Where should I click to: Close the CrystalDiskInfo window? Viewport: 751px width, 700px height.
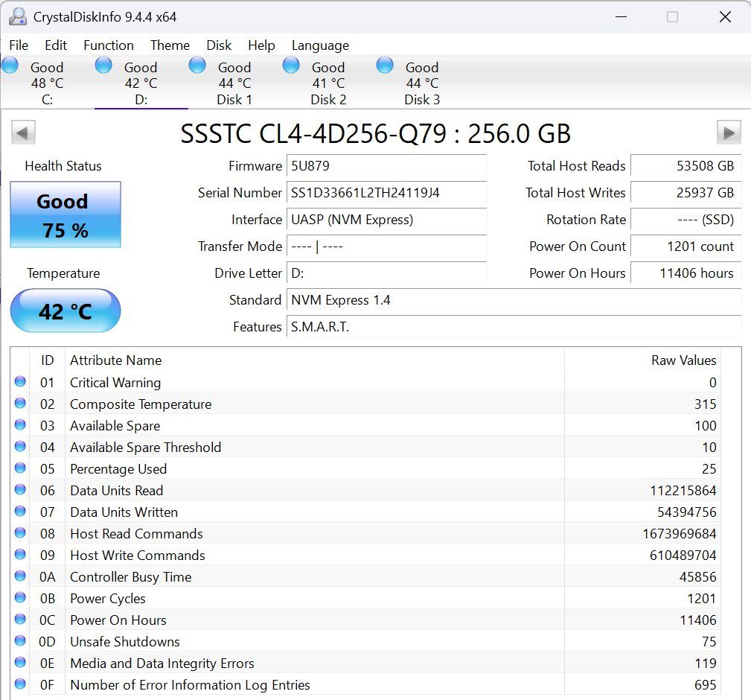click(x=725, y=17)
